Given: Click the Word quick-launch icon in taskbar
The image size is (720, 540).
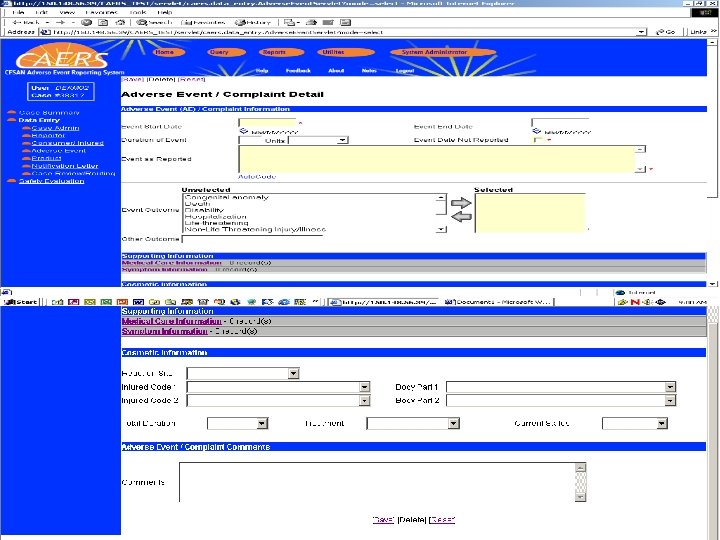Looking at the screenshot, I should coord(138,302).
